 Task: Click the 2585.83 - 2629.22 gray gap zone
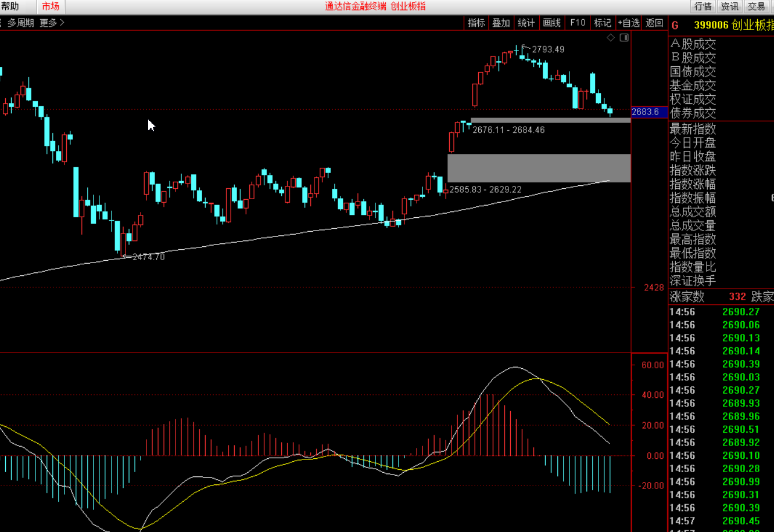point(539,168)
